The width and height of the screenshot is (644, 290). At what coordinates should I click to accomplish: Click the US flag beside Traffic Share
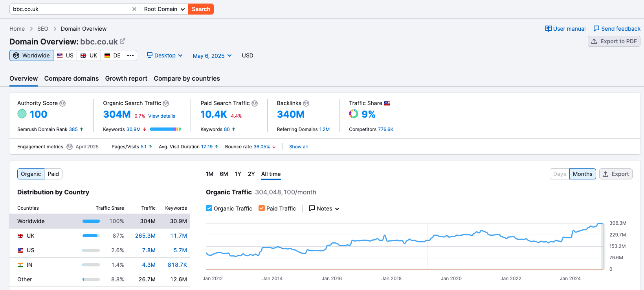pos(387,103)
